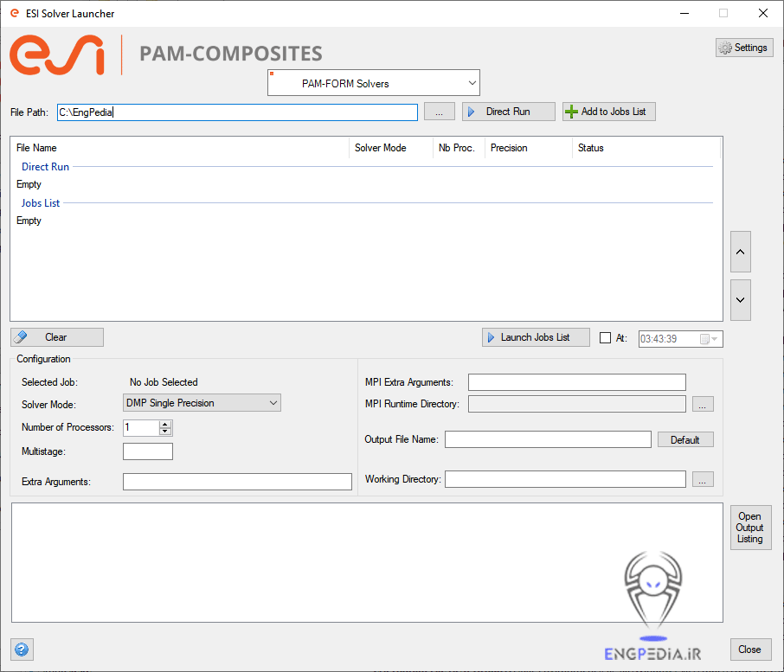Minimize the ESI Solver Launcher window

click(684, 14)
